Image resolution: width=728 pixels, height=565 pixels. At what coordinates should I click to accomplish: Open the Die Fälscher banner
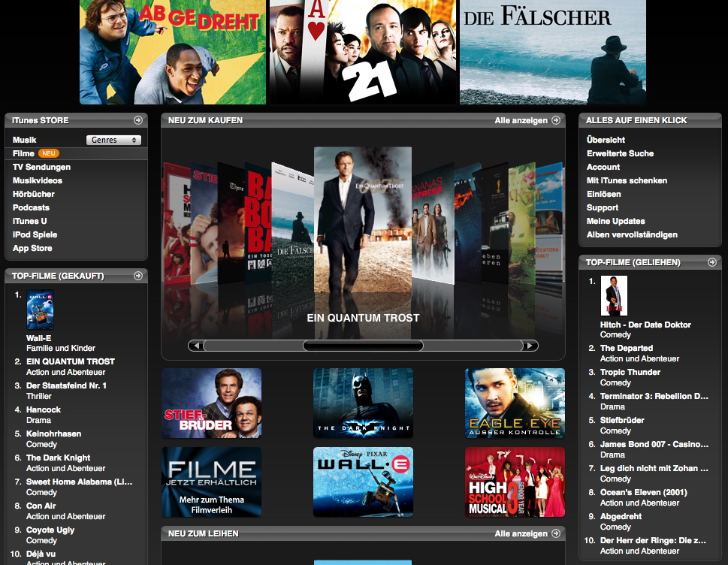[553, 52]
